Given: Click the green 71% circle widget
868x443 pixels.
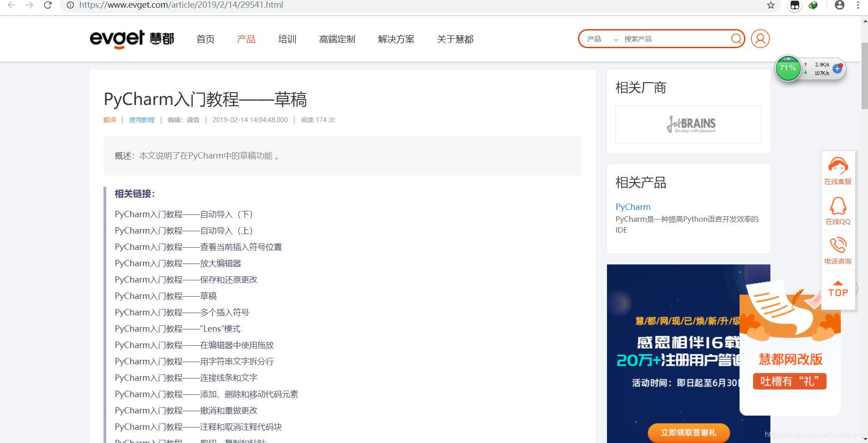Looking at the screenshot, I should 788,69.
